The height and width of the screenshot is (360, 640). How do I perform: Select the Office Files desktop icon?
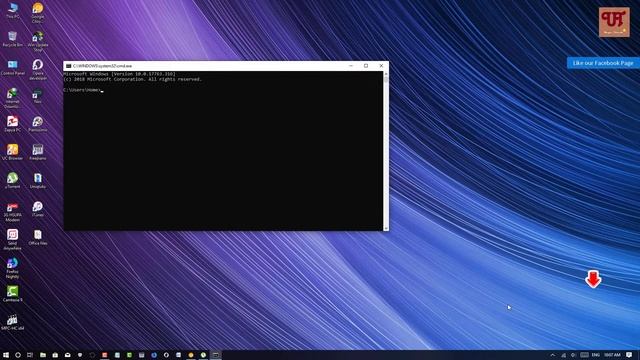[x=38, y=237]
